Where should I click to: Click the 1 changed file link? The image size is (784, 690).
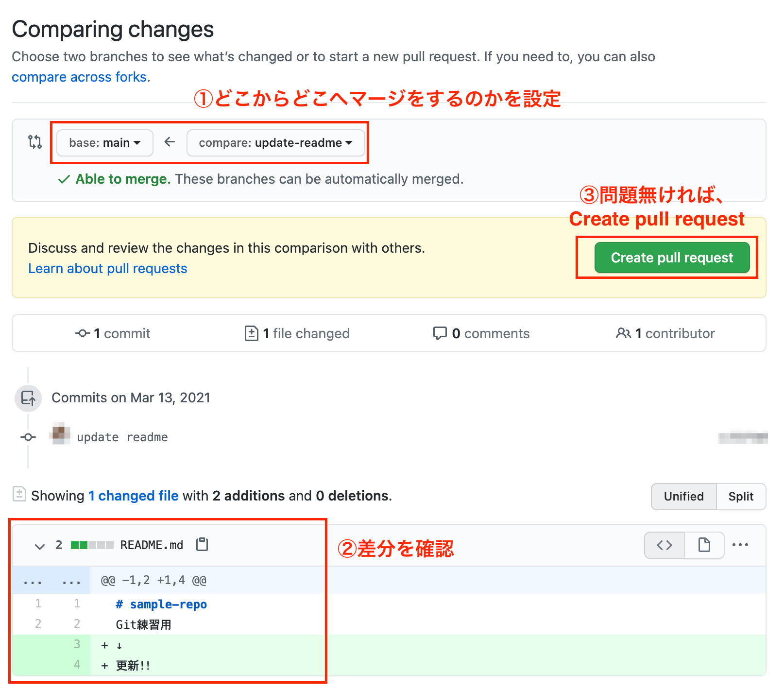[x=134, y=496]
